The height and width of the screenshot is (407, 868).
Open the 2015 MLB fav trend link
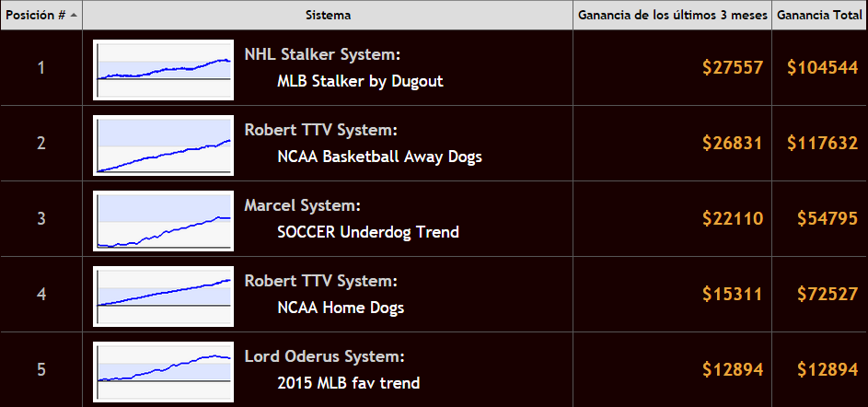click(349, 383)
